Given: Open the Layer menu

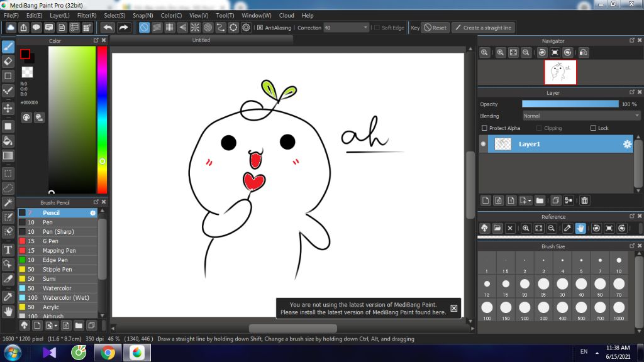Looking at the screenshot, I should 60,15.
